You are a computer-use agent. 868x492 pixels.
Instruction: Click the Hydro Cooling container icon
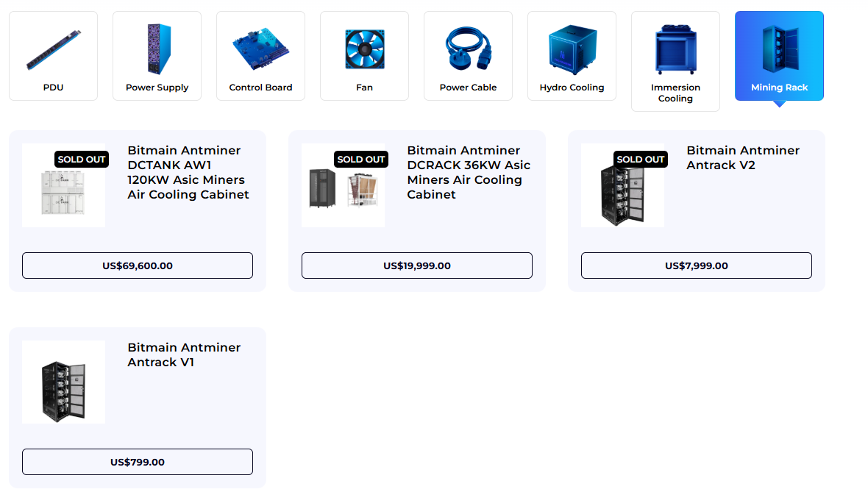[x=572, y=49]
